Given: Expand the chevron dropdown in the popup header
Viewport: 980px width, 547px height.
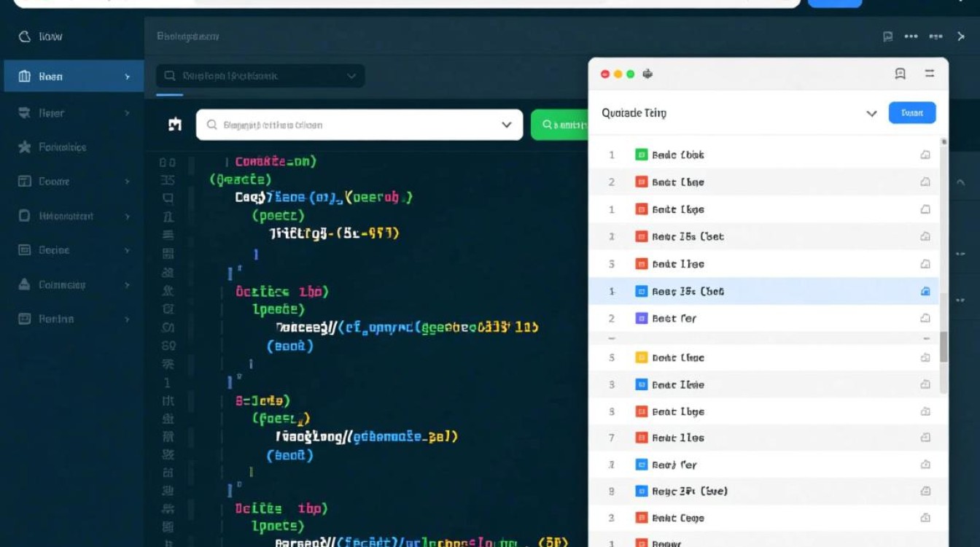Looking at the screenshot, I should tap(871, 114).
